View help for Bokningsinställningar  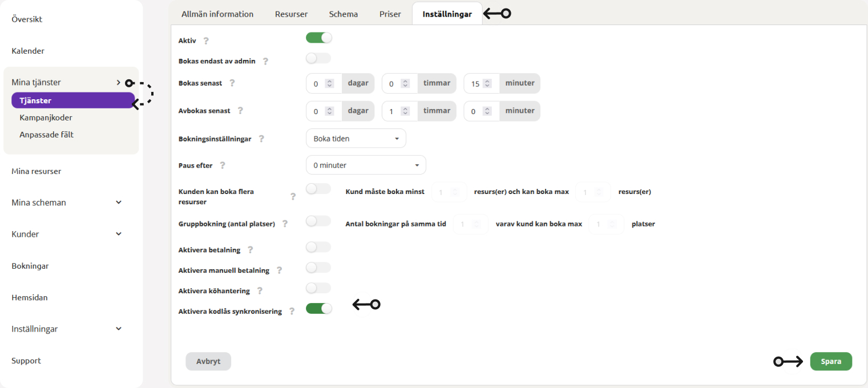261,139
